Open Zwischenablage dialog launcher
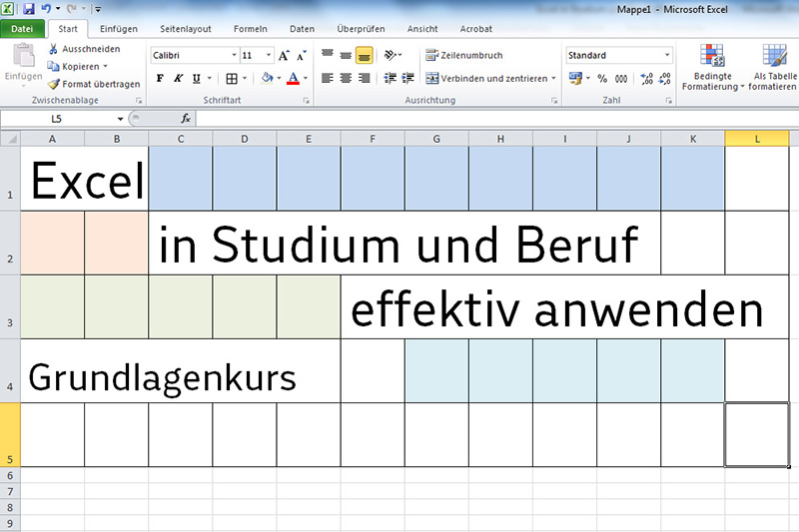Viewport: 799px width, 532px height. 139,101
